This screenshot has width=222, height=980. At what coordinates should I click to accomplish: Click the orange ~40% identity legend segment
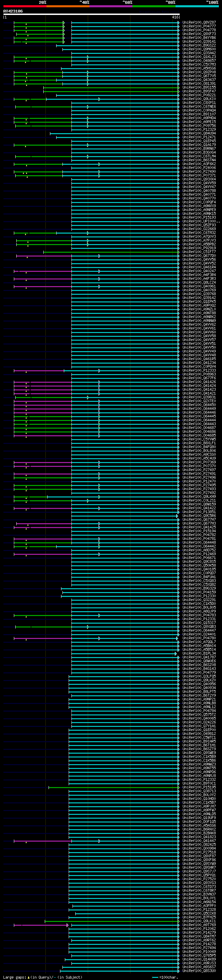(68, 6)
